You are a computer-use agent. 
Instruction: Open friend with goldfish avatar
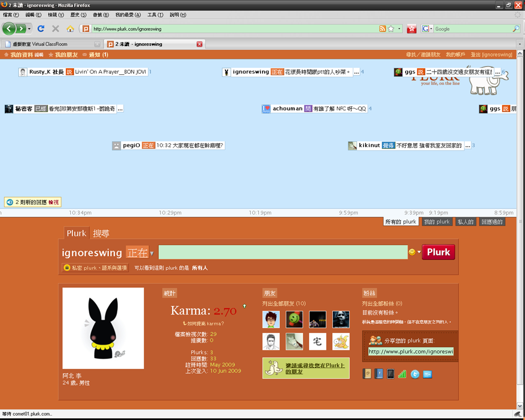tap(341, 342)
